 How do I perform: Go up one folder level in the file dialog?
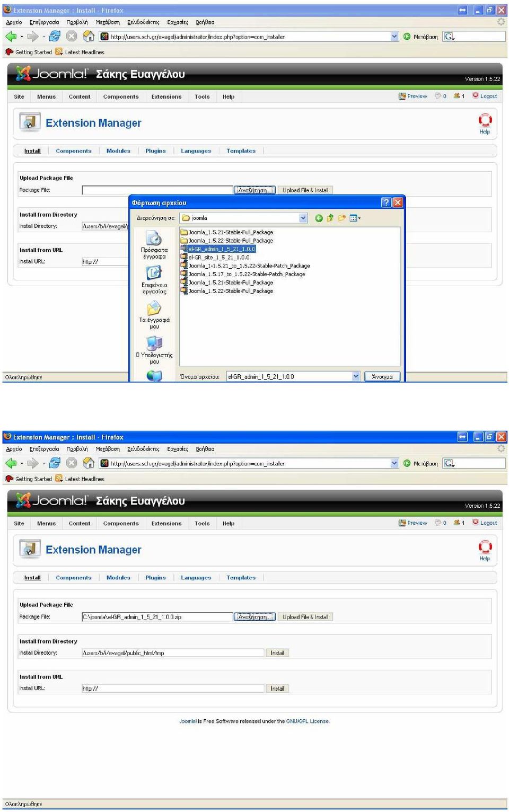330,218
